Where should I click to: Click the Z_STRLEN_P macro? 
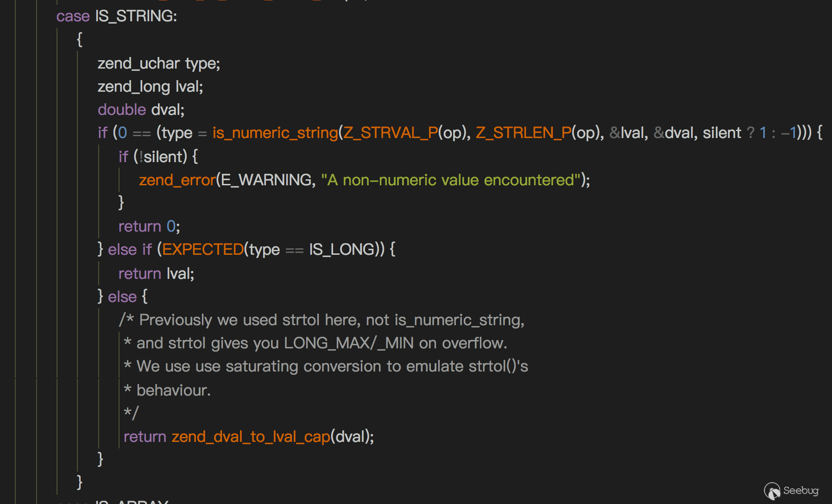coord(523,133)
